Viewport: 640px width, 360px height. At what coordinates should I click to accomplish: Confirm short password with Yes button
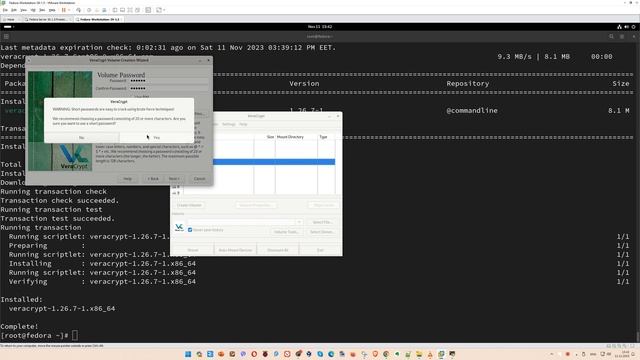coord(156,138)
